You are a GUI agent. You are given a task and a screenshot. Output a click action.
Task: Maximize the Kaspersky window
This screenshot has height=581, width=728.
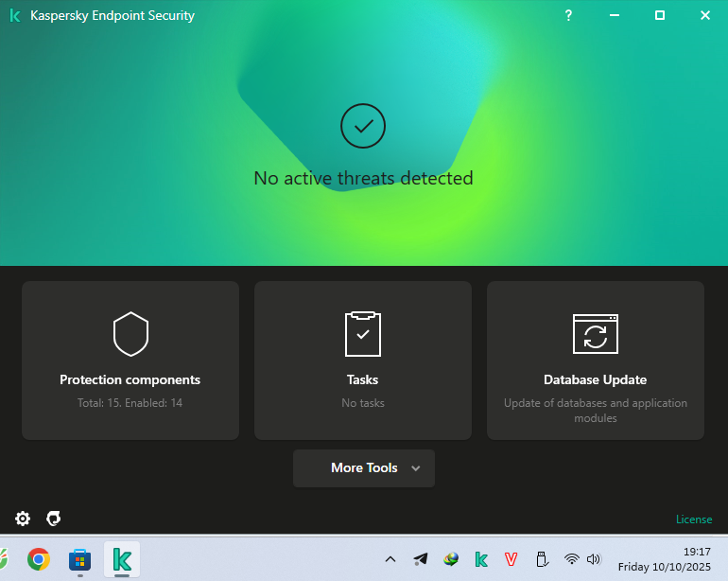tap(660, 15)
